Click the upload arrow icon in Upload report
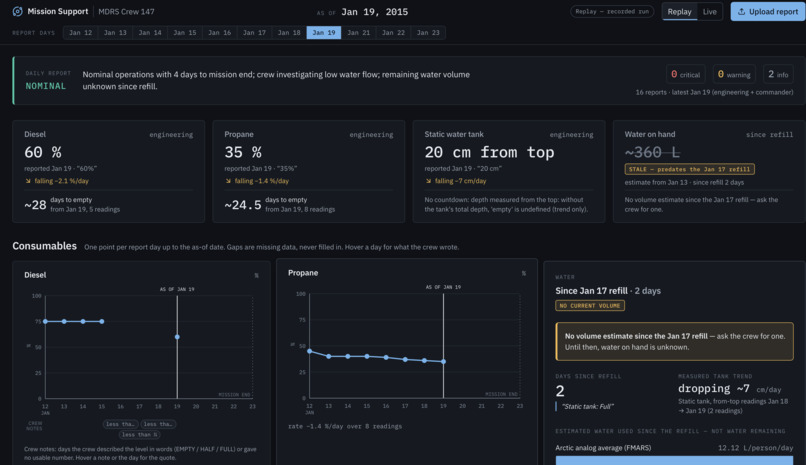This screenshot has height=465, width=806. click(741, 11)
